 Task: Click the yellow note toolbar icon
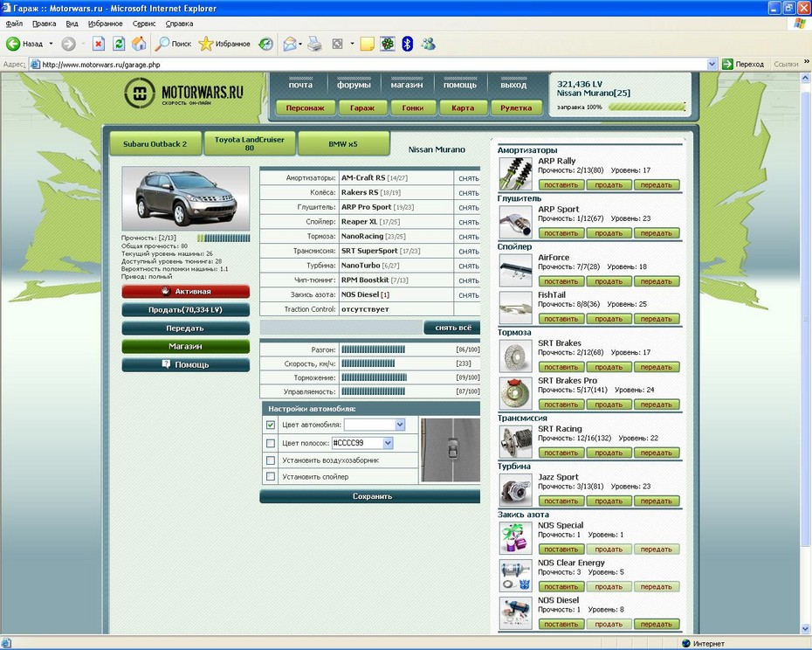pos(368,44)
